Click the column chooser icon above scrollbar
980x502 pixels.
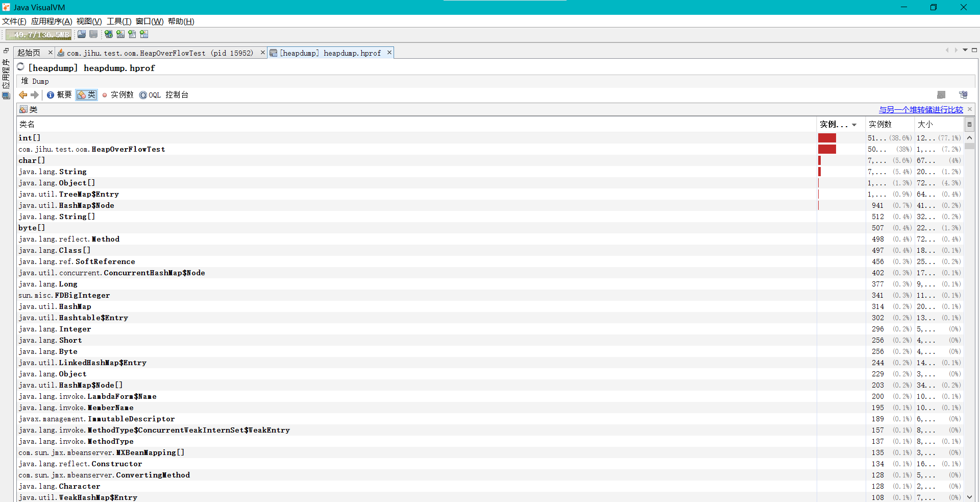click(x=969, y=124)
